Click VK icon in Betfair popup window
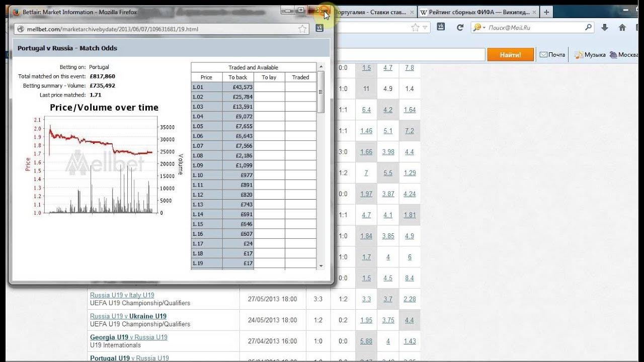Viewport: 644px width, 362px height. 319,29
